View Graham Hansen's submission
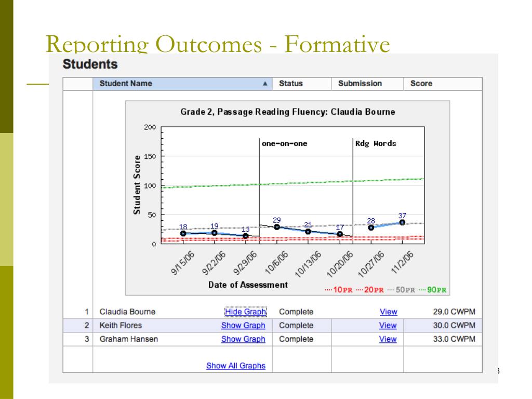 click(x=388, y=339)
